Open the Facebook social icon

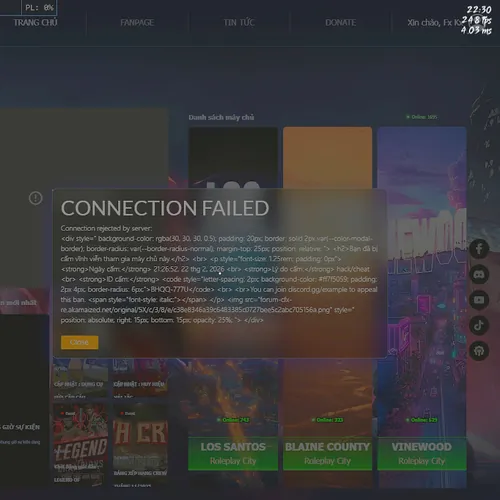tap(479, 249)
